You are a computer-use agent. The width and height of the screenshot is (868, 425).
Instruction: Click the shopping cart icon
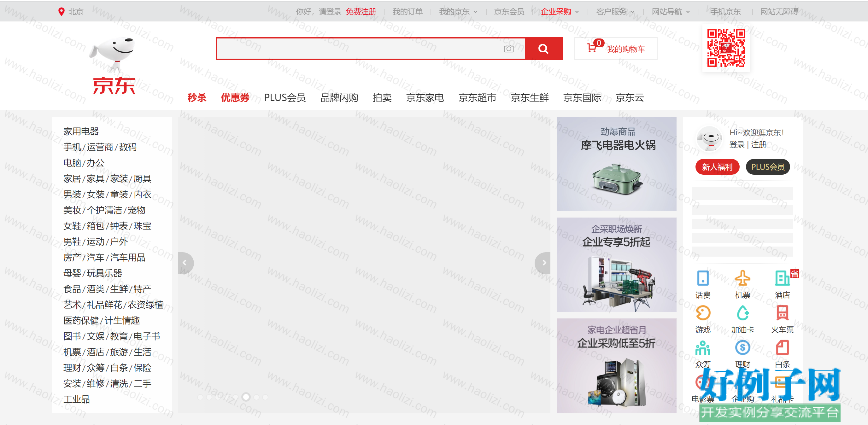pyautogui.click(x=592, y=48)
